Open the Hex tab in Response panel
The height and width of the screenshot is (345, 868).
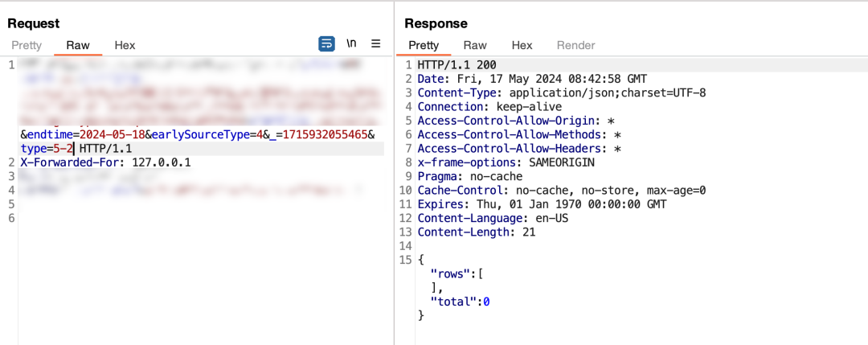pyautogui.click(x=522, y=46)
